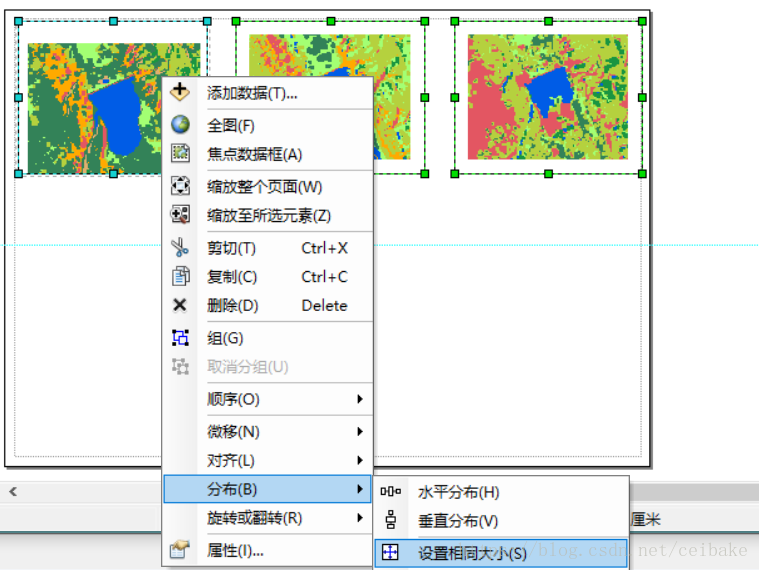Expand the 顺序(O) submenu
Image resolution: width=759 pixels, height=570 pixels.
tap(268, 399)
